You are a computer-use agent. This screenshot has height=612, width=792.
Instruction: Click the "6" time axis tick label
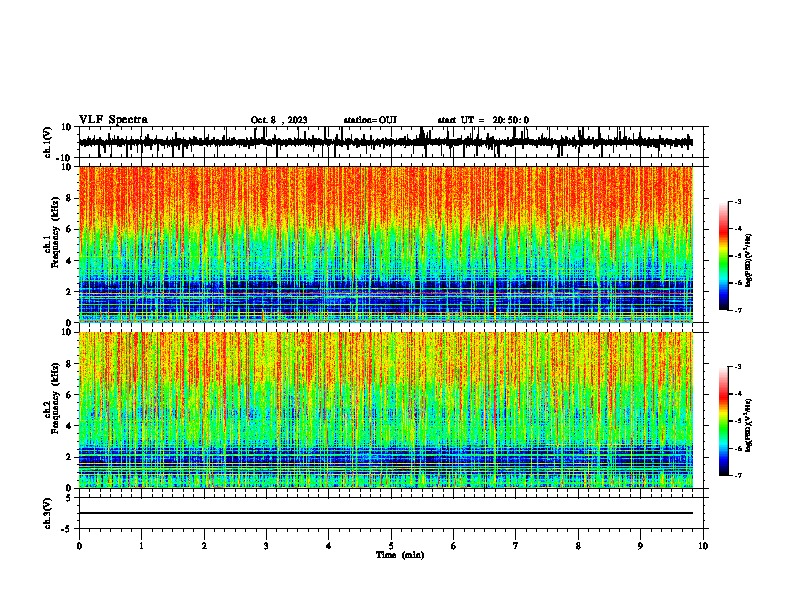(454, 545)
